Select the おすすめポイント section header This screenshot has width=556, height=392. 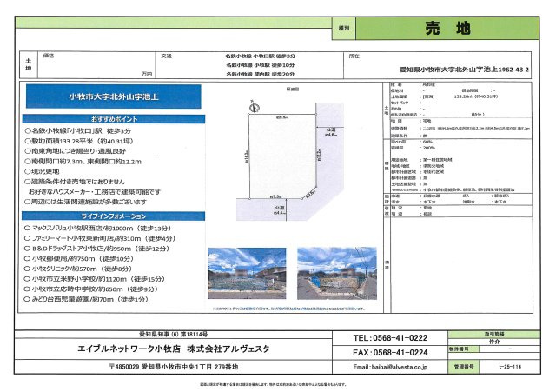(x=112, y=116)
